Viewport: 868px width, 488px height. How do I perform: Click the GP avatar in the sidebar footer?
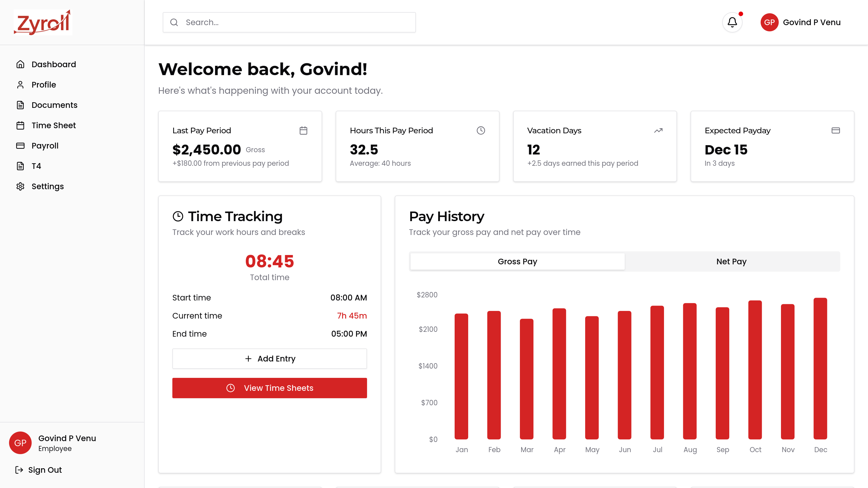tap(20, 443)
